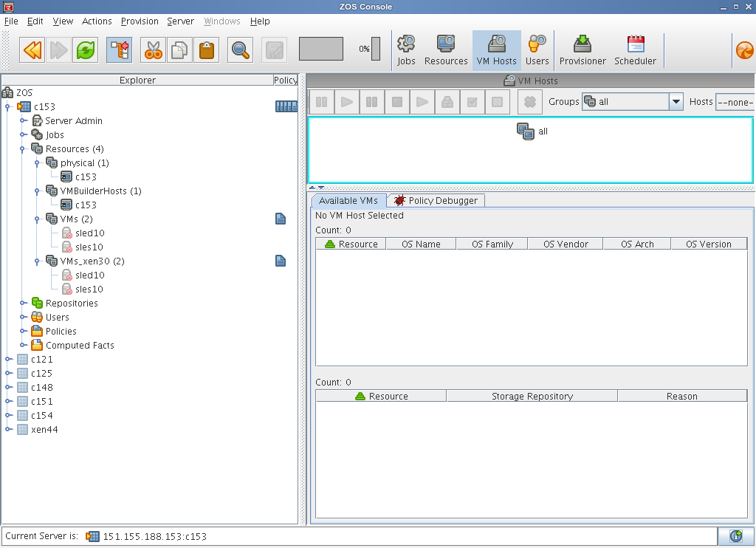Viewport: 756px width, 548px height.
Task: Click the check-mark box icon in VM Hosts toolbar
Action: 472,102
